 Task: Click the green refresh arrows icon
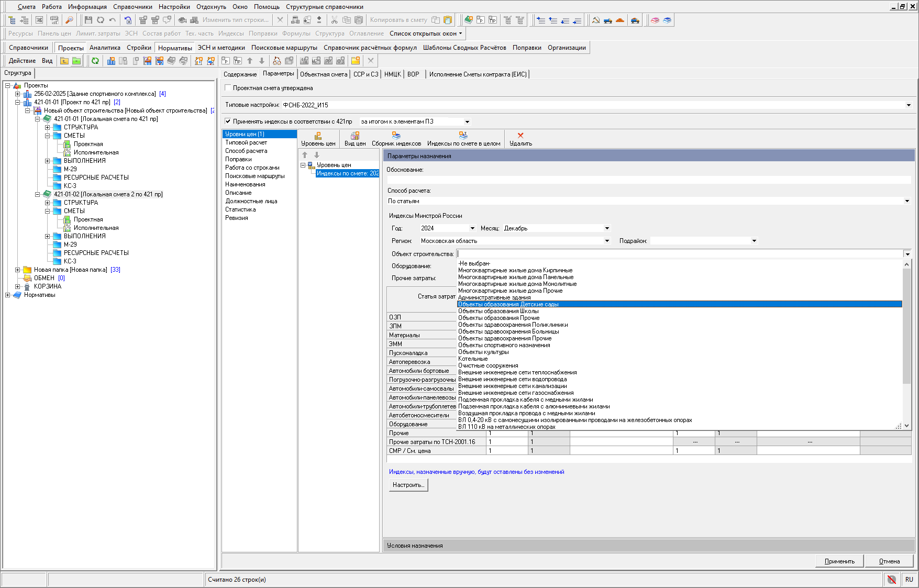pos(95,61)
